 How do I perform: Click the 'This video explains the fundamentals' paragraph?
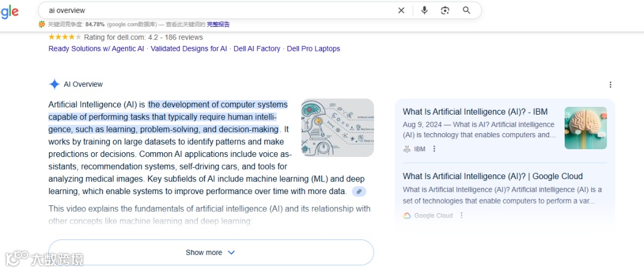point(209,215)
